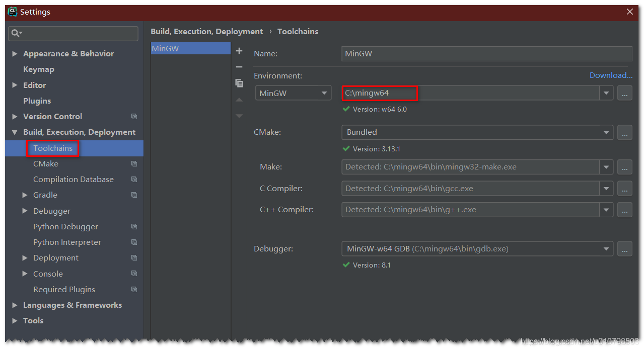This screenshot has width=644, height=351.
Task: Select MinGW toolchain in list
Action: pyautogui.click(x=190, y=49)
